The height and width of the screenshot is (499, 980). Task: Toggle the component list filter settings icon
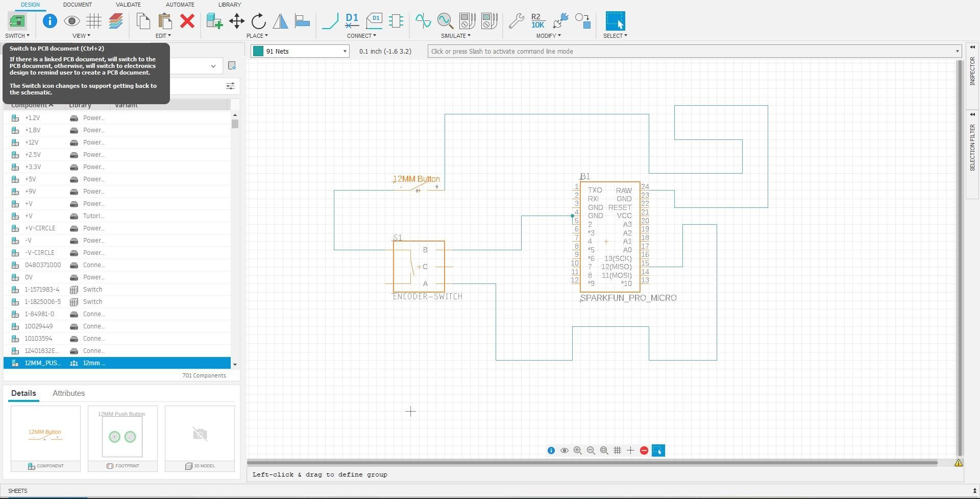point(230,86)
